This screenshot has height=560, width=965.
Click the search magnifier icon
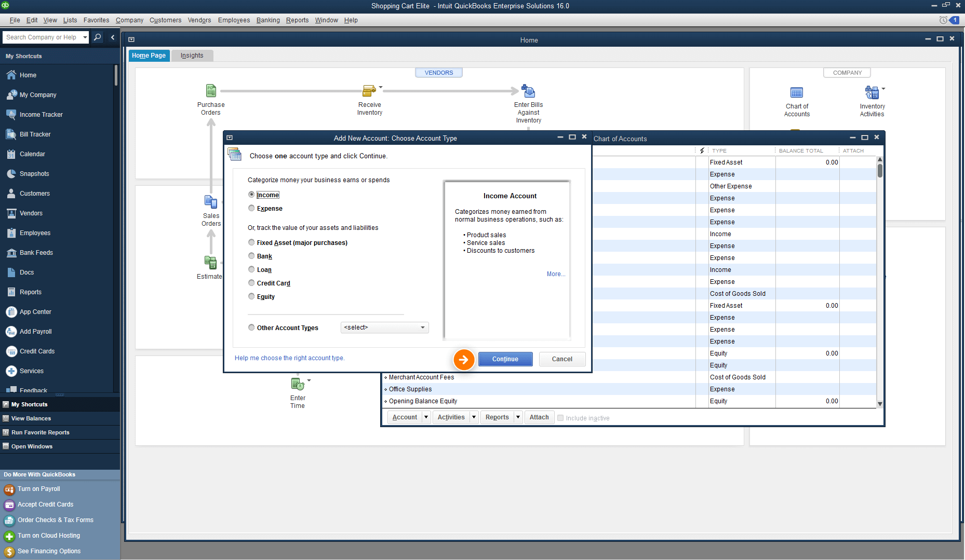coord(97,37)
